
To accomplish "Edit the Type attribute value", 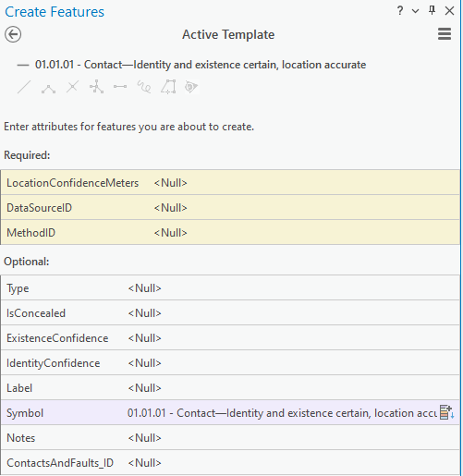I will 292,288.
